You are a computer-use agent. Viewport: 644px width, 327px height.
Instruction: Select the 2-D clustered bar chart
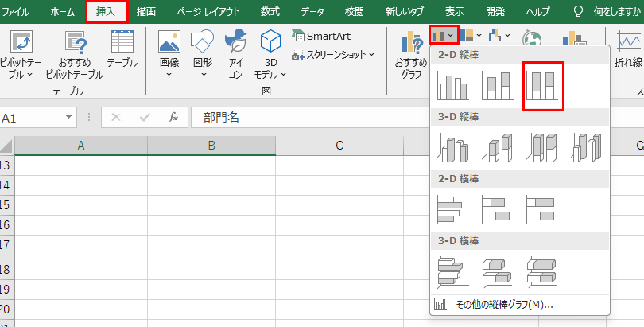coord(454,208)
